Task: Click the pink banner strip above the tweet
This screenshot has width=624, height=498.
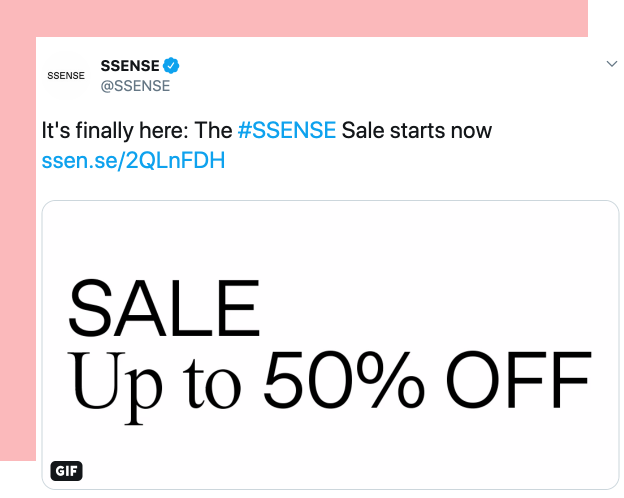Action: [x=294, y=18]
